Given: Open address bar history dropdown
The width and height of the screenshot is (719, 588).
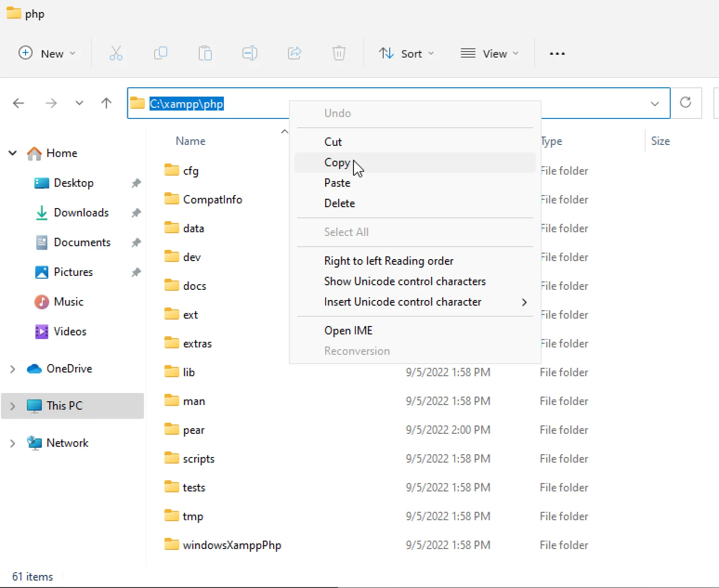Looking at the screenshot, I should tap(655, 103).
